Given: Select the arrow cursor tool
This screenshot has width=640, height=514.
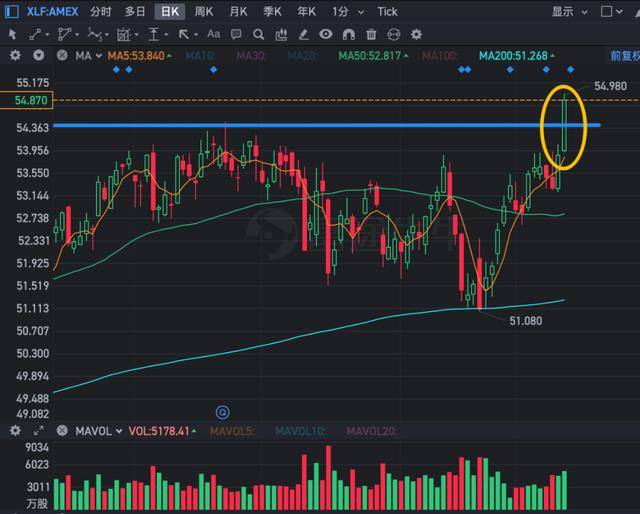Looking at the screenshot, I should (x=12, y=34).
